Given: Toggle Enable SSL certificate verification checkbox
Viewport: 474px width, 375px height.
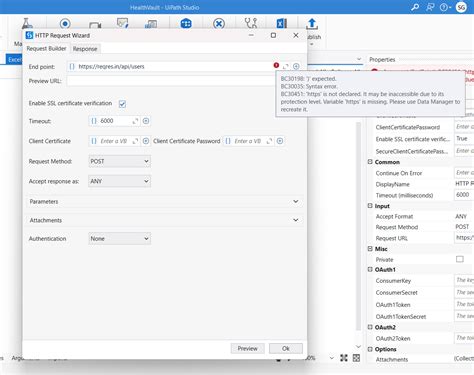Looking at the screenshot, I should click(122, 104).
